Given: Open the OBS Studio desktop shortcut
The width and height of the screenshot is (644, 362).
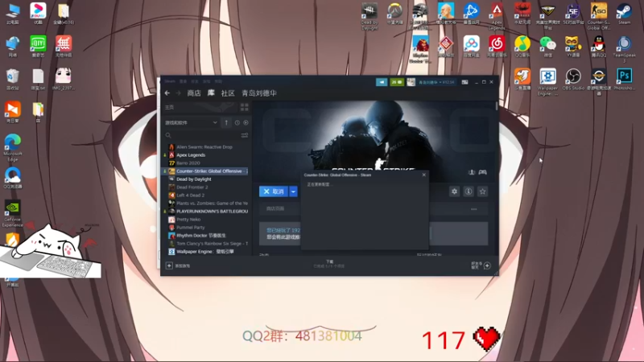Looking at the screenshot, I should 573,79.
